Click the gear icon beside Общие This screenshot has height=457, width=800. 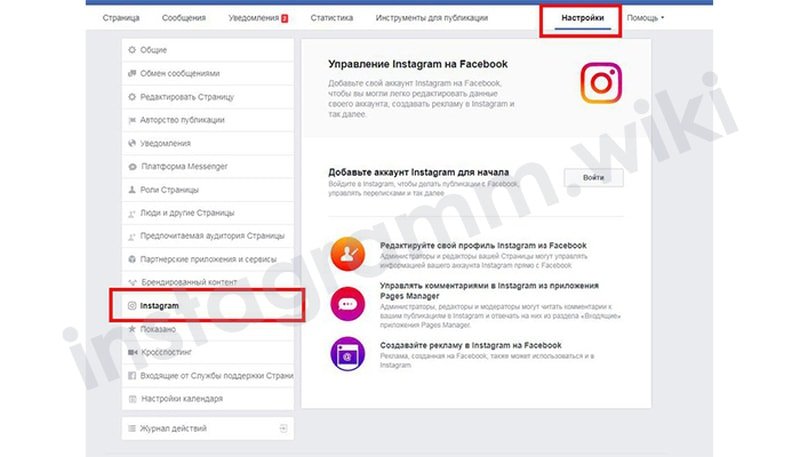[132, 50]
